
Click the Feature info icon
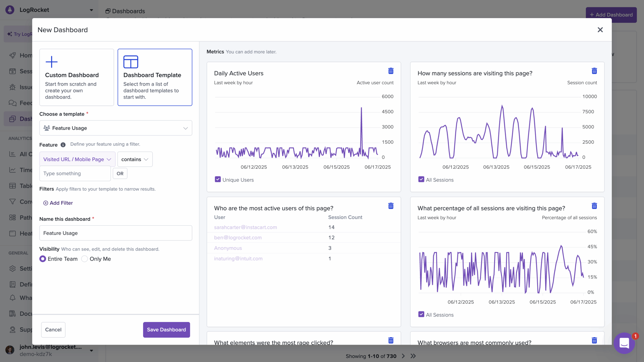point(63,145)
